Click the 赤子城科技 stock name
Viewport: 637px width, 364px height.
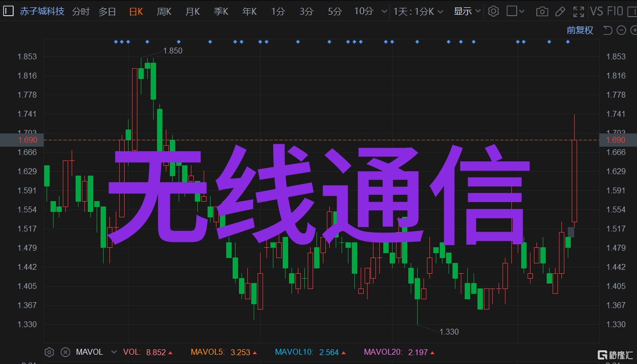(x=42, y=11)
